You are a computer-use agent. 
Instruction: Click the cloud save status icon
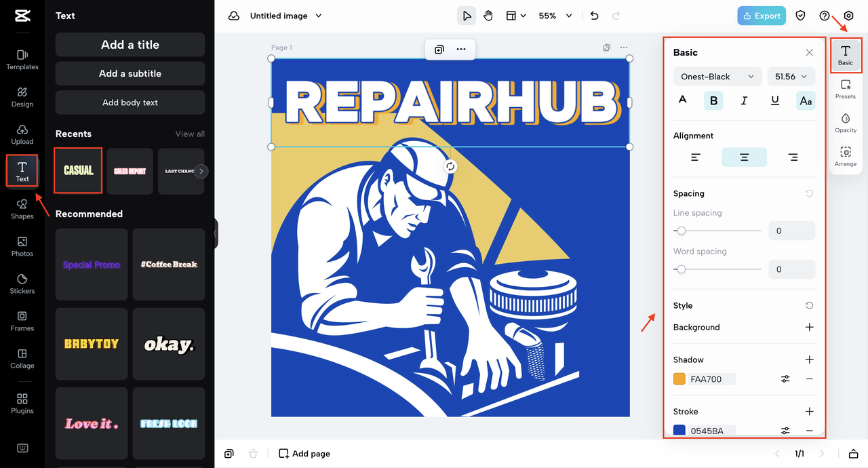pos(234,16)
